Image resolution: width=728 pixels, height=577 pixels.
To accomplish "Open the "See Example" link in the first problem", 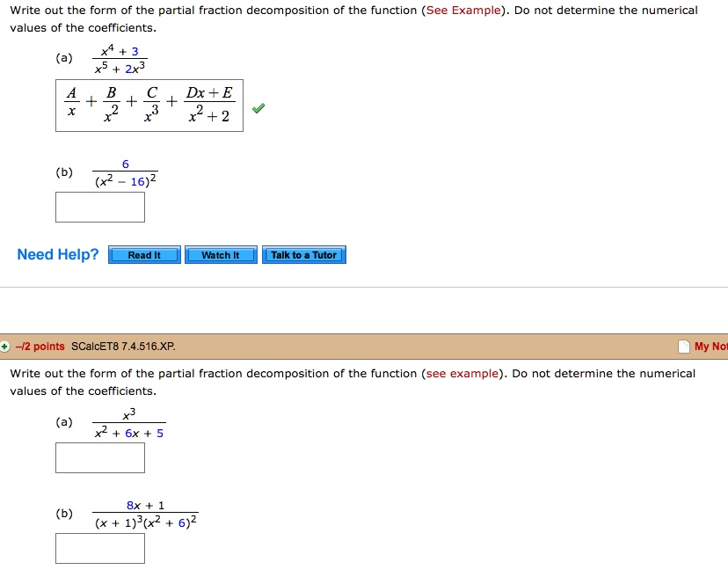I will [464, 10].
